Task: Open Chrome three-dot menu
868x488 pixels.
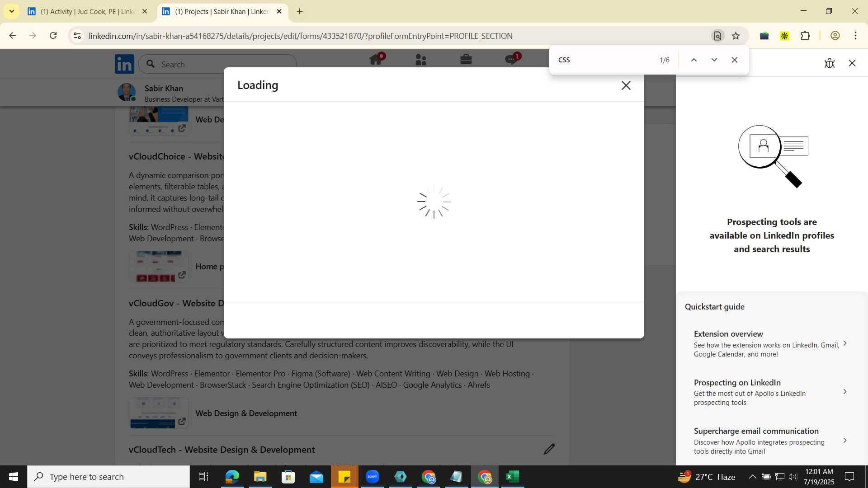Action: (x=855, y=36)
